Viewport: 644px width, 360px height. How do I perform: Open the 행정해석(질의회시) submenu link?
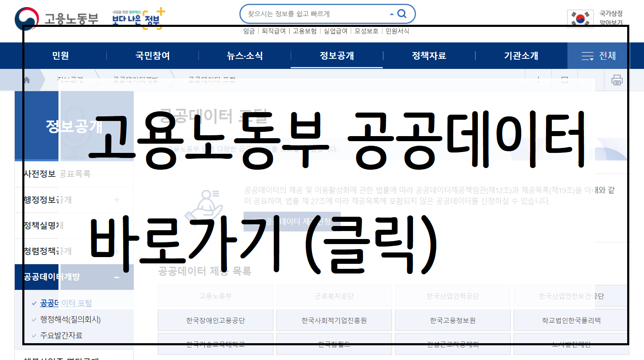(x=70, y=319)
